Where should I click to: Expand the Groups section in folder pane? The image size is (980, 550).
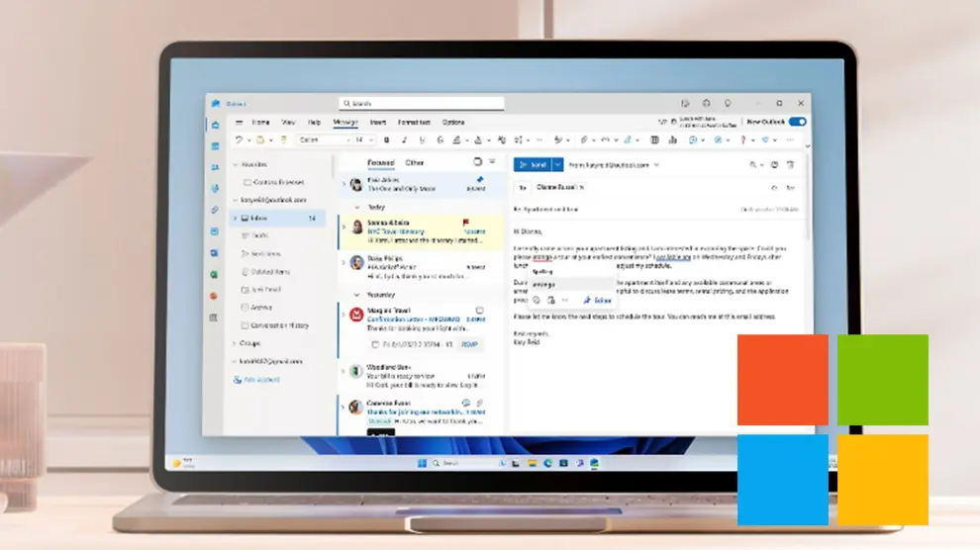[x=235, y=343]
